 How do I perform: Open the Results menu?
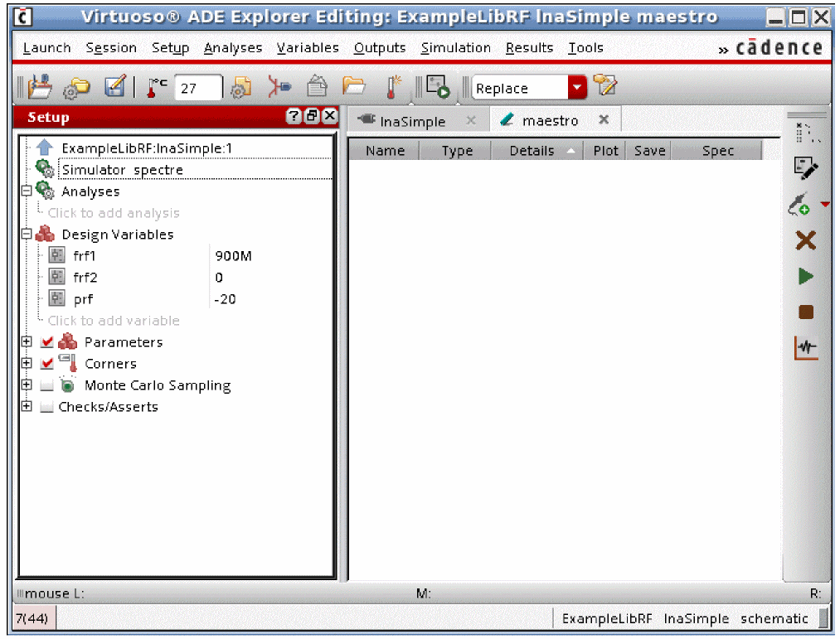point(529,48)
